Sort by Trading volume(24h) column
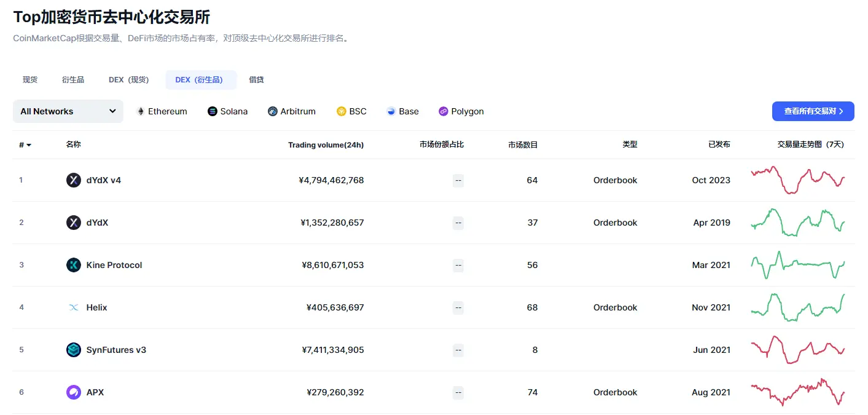The width and height of the screenshot is (868, 415). [x=326, y=144]
